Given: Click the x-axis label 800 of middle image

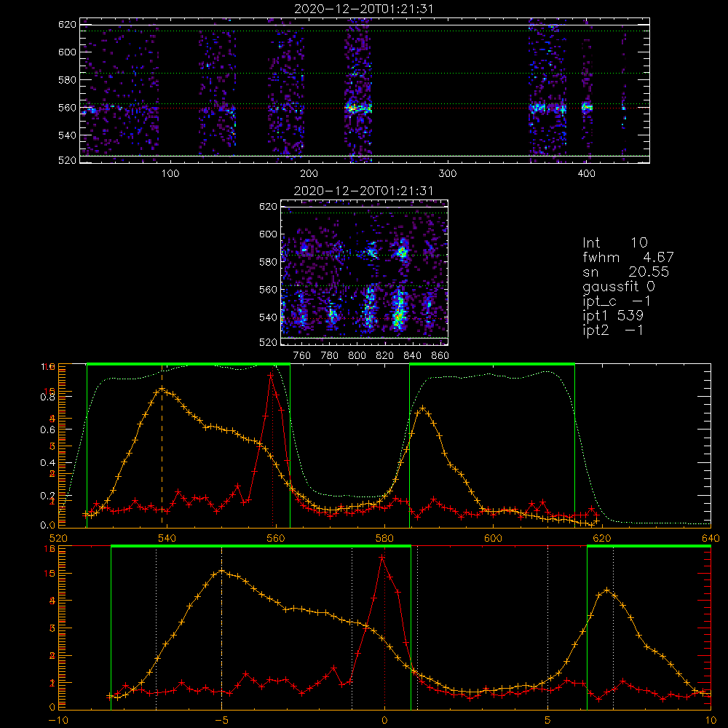Looking at the screenshot, I should [357, 356].
